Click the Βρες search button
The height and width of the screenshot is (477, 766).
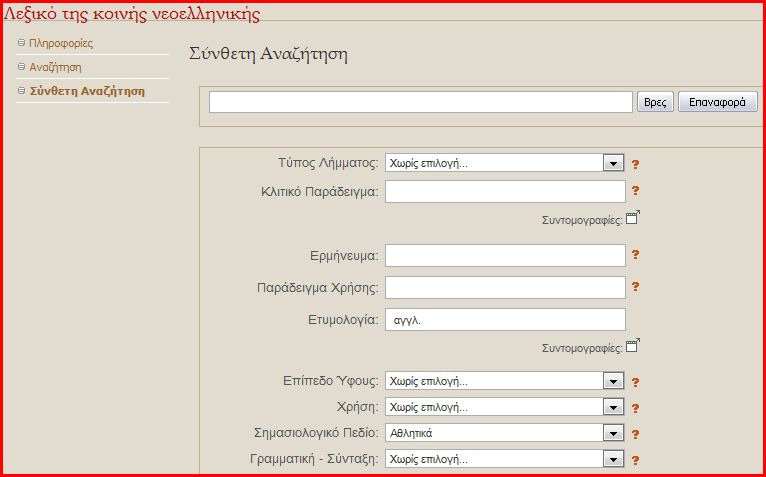[x=655, y=102]
